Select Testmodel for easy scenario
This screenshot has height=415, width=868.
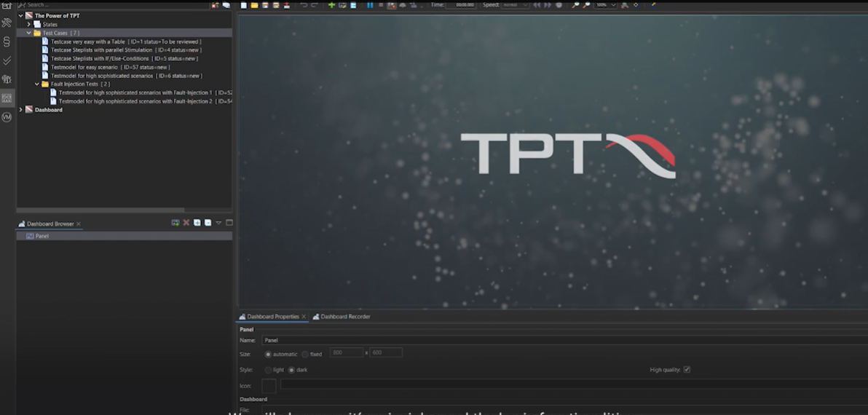(110, 67)
